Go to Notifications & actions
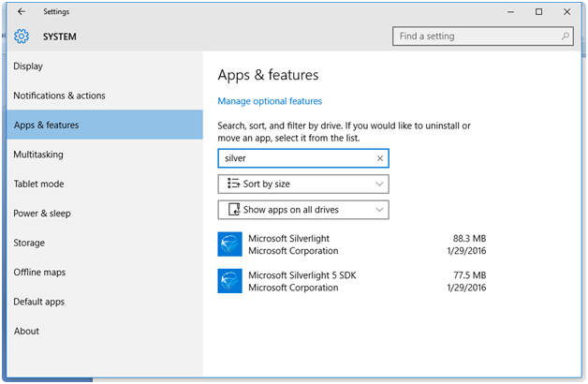588x384 pixels. 59,96
